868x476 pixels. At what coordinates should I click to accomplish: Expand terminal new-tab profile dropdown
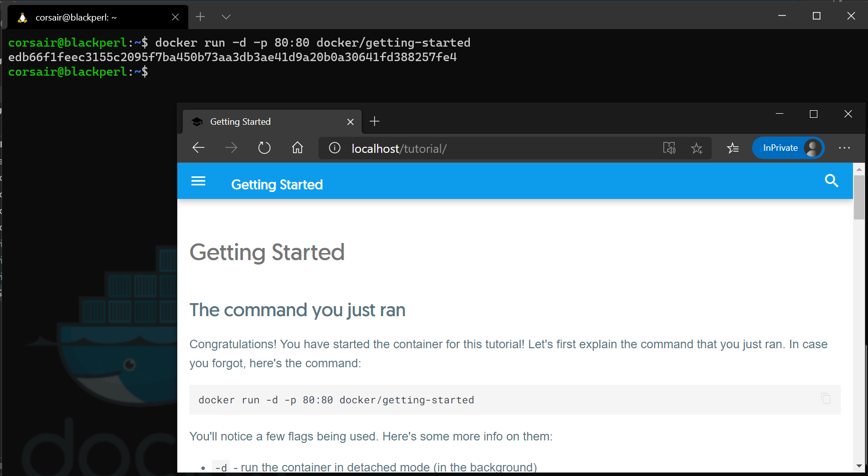click(x=226, y=17)
